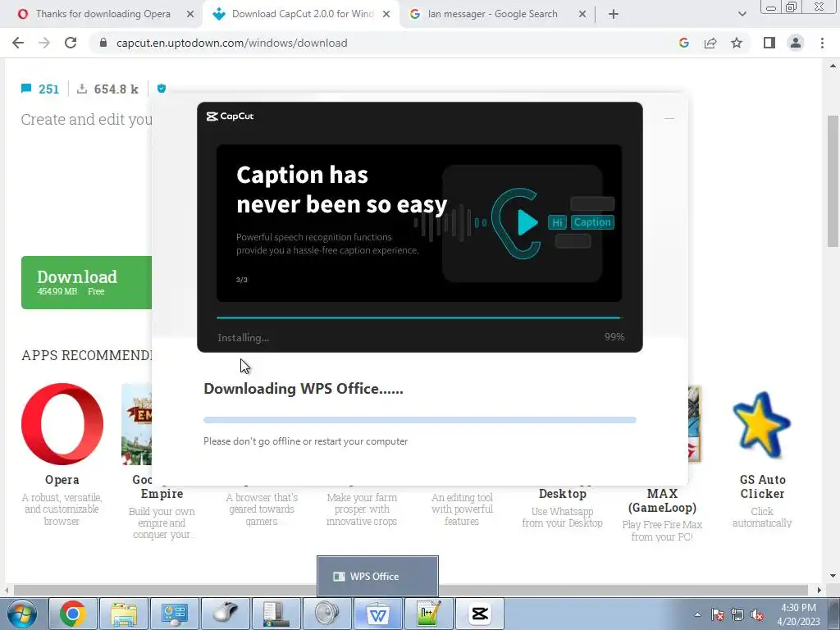Viewport: 840px width, 630px height.
Task: Open the notepad pencil taskbar icon
Action: [x=428, y=614]
